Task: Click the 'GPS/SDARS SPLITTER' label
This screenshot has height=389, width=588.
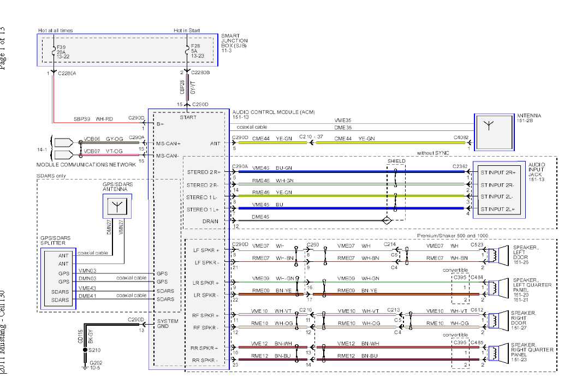Action: pyautogui.click(x=56, y=241)
